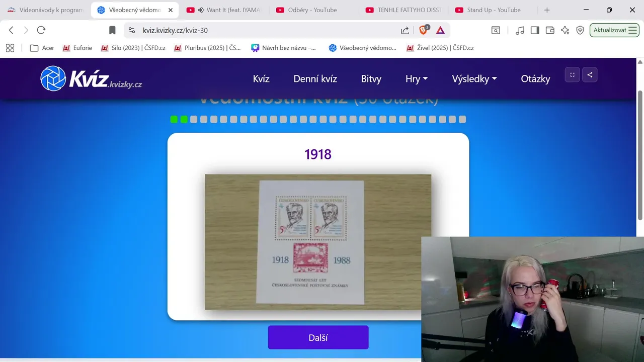
Task: Open the Bitvy navigation item
Action: [x=371, y=78]
